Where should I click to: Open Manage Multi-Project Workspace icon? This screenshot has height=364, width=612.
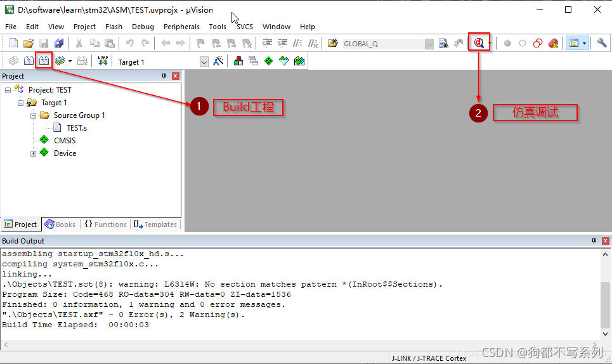(253, 61)
